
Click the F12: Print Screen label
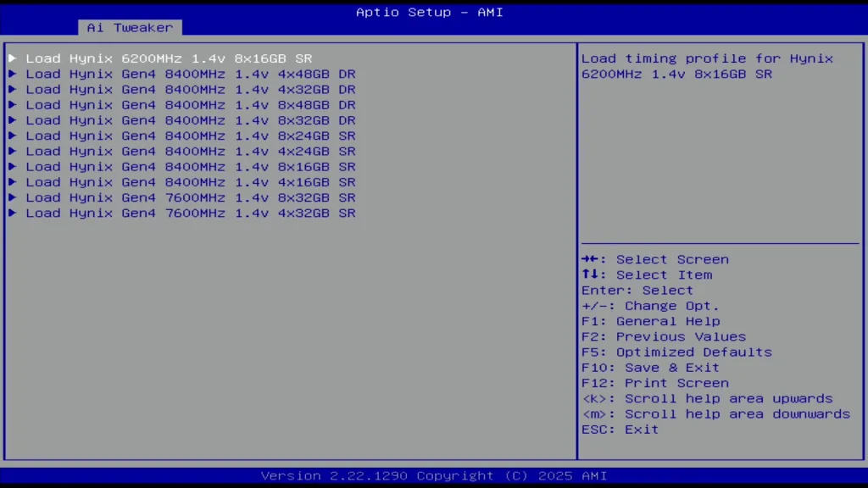654,383
